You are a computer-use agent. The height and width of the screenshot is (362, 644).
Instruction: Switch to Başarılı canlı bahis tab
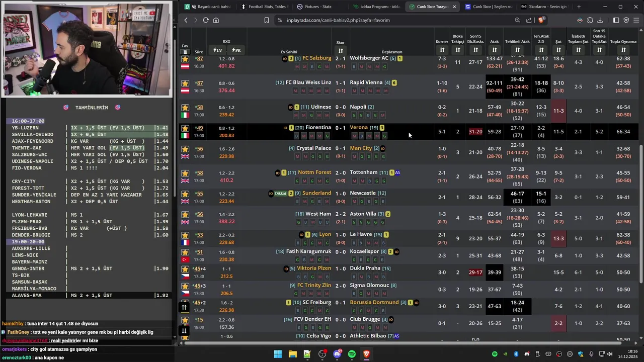pos(208,7)
